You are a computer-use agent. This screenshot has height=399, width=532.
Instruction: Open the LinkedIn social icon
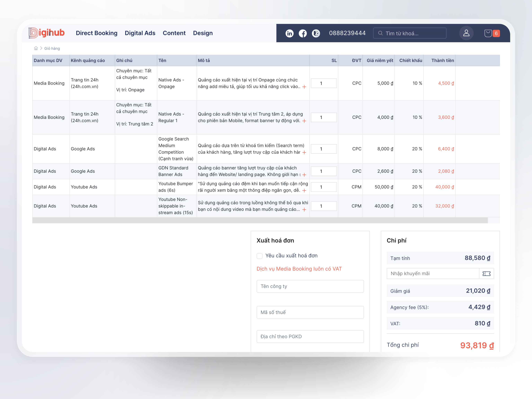click(x=290, y=33)
